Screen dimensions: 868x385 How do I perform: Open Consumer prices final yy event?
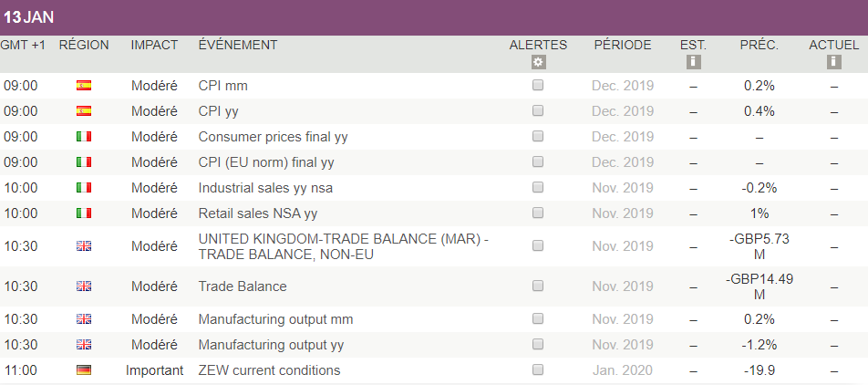click(273, 137)
